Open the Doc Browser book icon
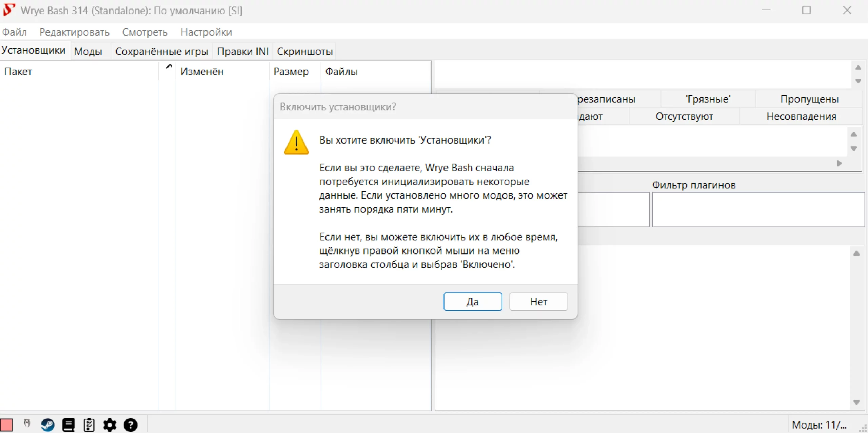Viewport: 868px width, 433px height. click(x=68, y=425)
